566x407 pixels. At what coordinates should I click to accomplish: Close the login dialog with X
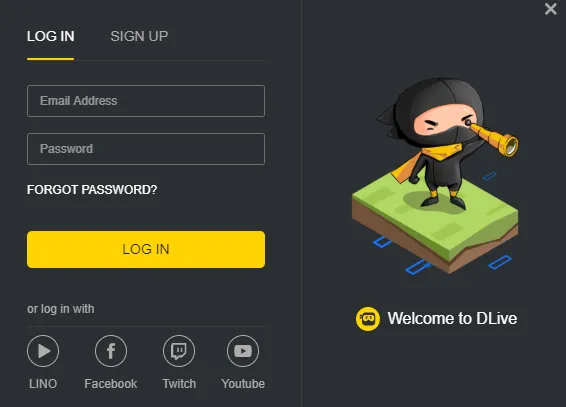click(550, 9)
